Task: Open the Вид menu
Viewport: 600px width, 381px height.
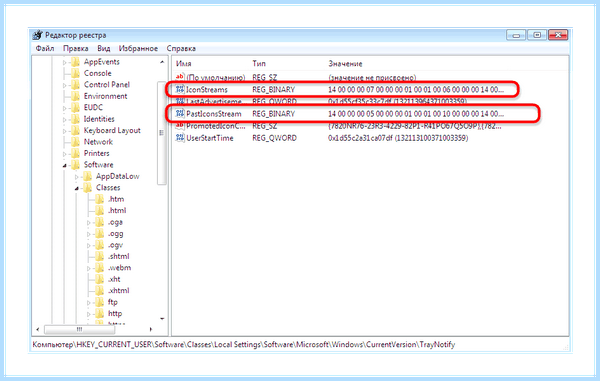Action: (x=103, y=49)
